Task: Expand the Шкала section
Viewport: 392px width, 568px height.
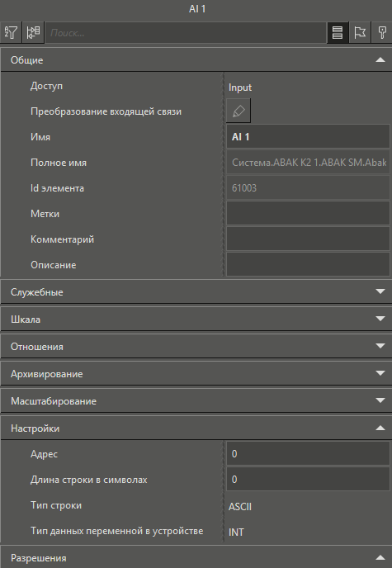Action: pos(196,319)
